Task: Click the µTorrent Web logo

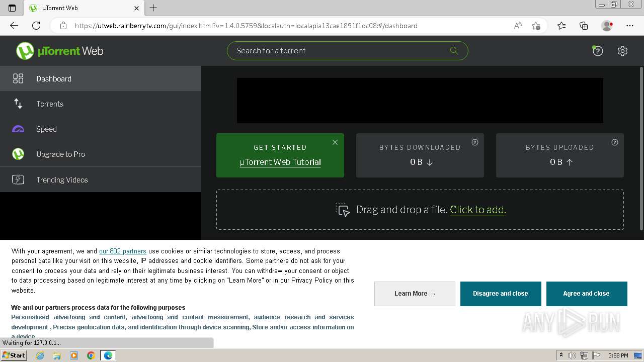Action: point(59,51)
